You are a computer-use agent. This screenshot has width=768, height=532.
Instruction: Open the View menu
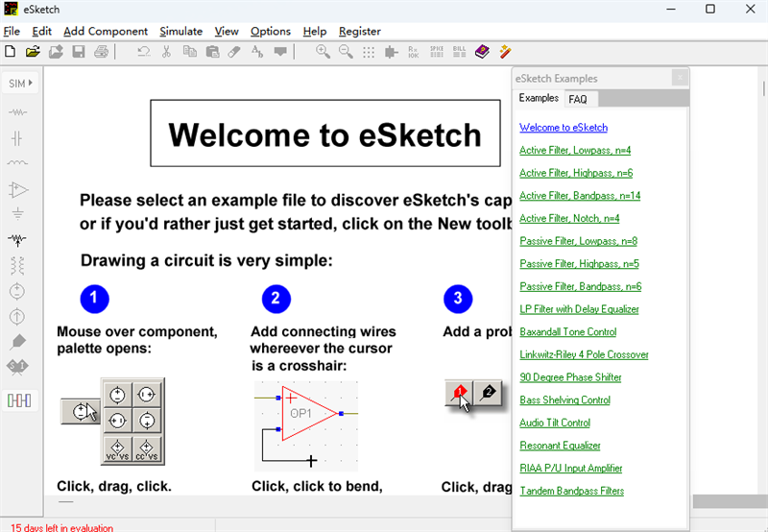tap(227, 32)
